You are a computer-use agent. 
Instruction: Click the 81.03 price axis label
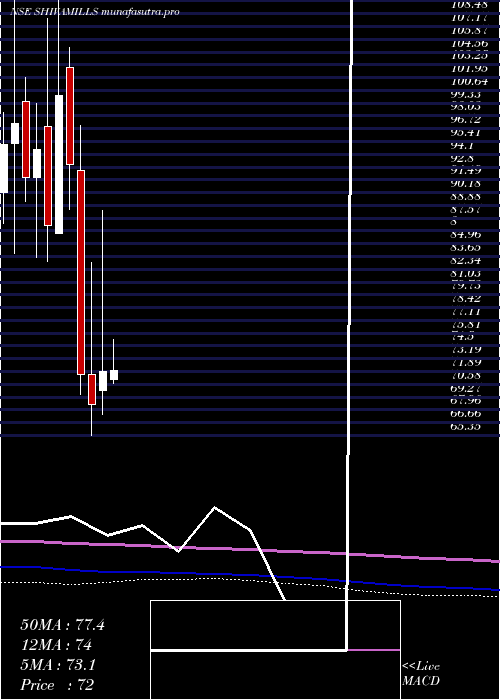[x=467, y=273]
